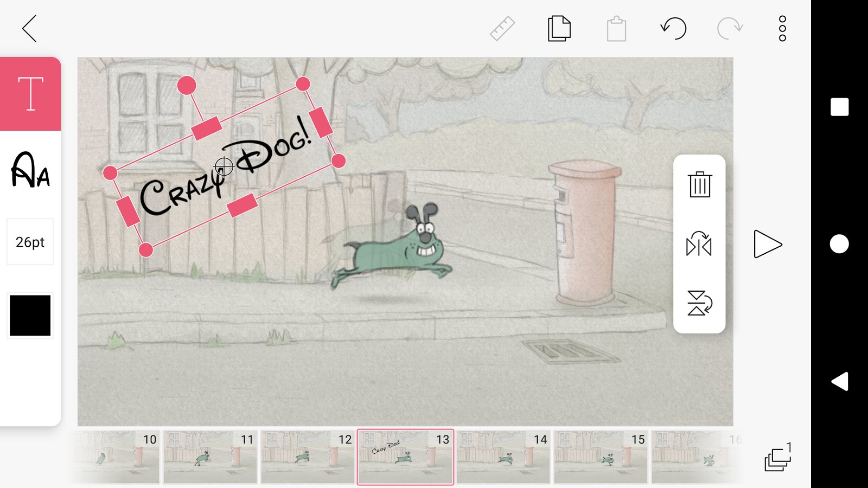868x488 pixels.
Task: Click the top edge handle of text box
Action: point(207,129)
